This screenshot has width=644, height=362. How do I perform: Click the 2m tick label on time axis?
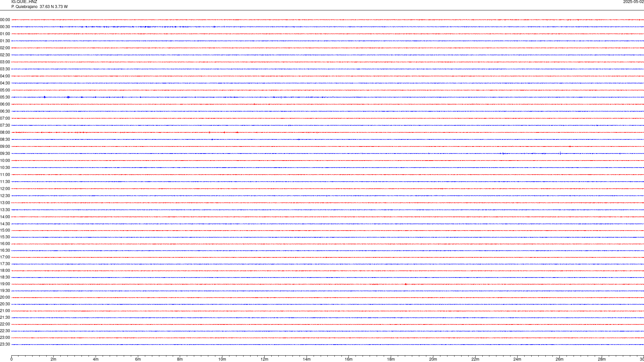(53, 359)
